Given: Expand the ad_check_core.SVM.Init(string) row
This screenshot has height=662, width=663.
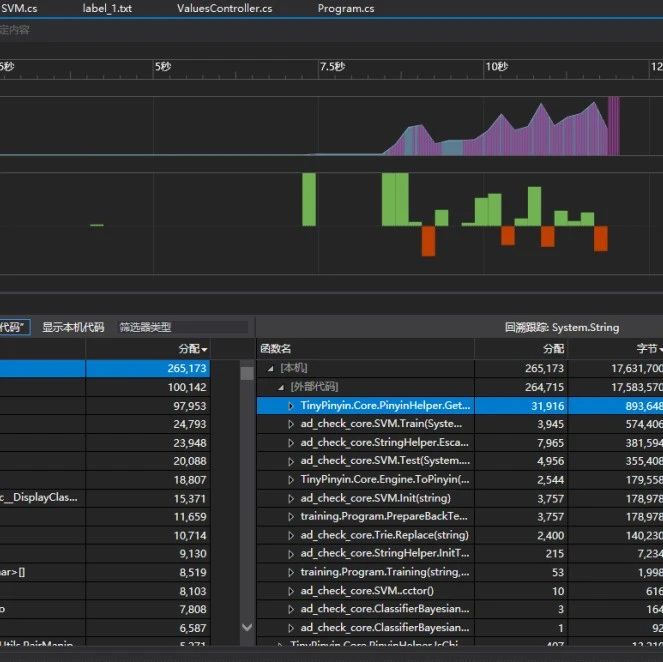Looking at the screenshot, I should click(x=291, y=498).
